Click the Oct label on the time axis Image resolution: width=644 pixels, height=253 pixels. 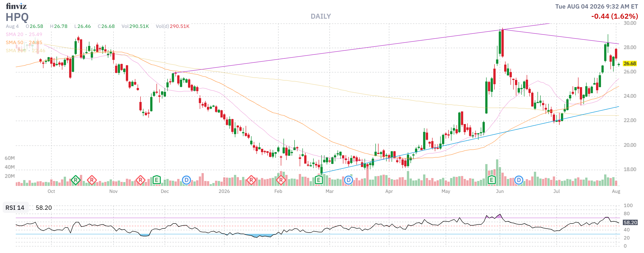pyautogui.click(x=51, y=191)
